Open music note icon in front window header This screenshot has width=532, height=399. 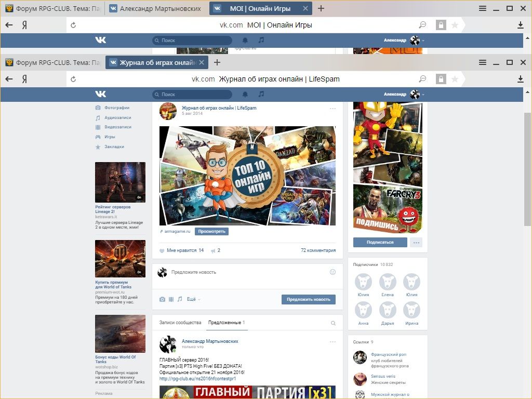[x=261, y=94]
